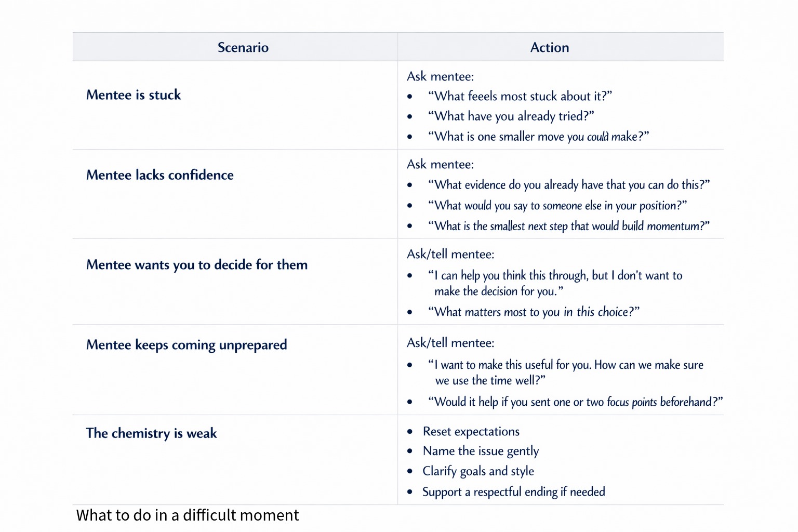Select the caption "What to do in a difficult moment"
The image size is (798, 532).
(188, 515)
